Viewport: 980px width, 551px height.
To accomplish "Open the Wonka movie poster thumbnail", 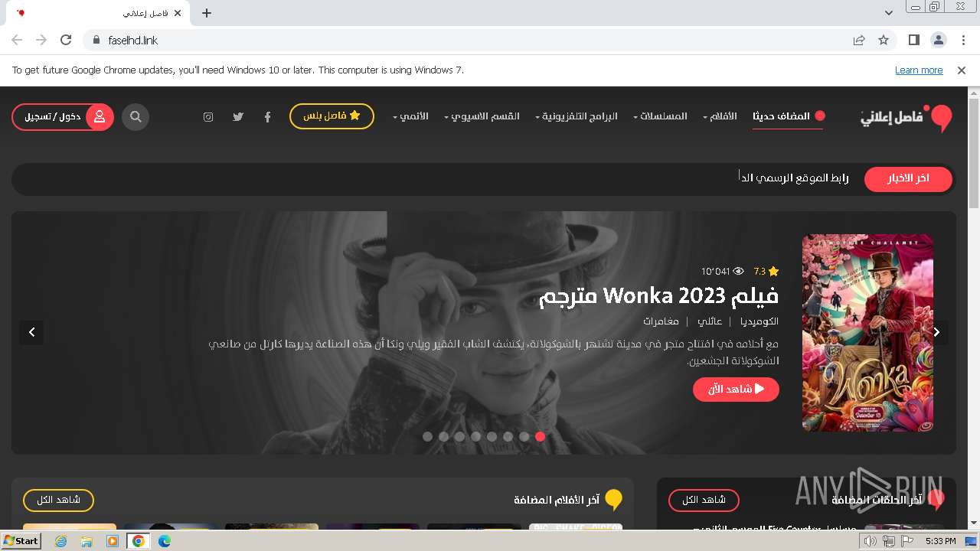I will pos(867,333).
